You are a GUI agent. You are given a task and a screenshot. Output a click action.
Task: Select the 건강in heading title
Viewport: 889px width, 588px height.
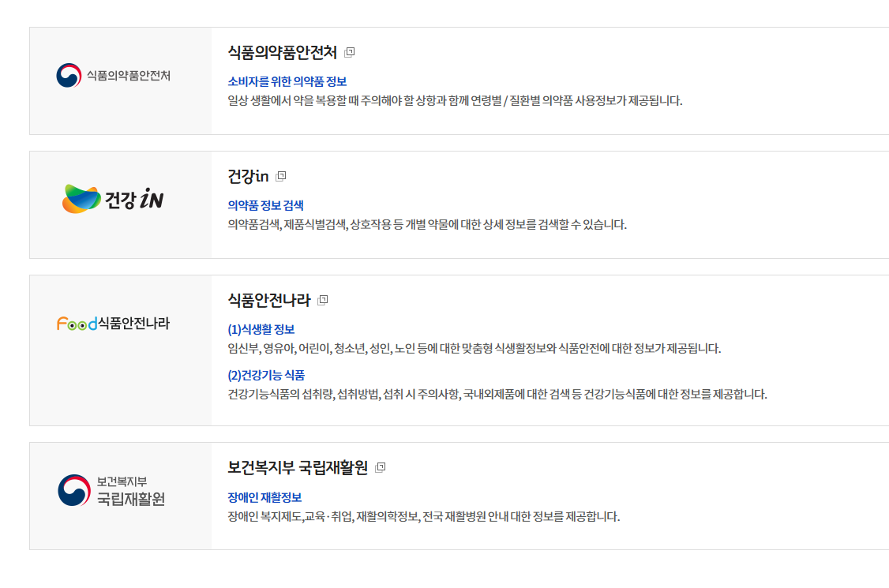coord(248,176)
